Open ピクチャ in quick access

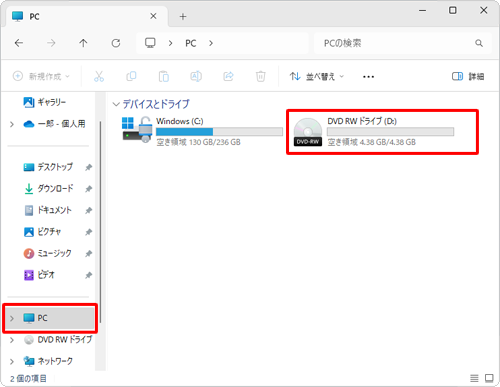coord(49,232)
